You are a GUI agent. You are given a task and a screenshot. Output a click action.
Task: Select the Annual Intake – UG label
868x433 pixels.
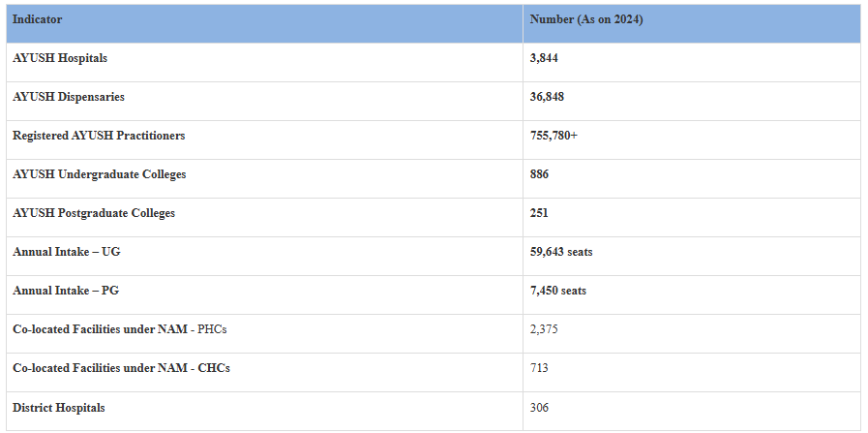pos(67,252)
